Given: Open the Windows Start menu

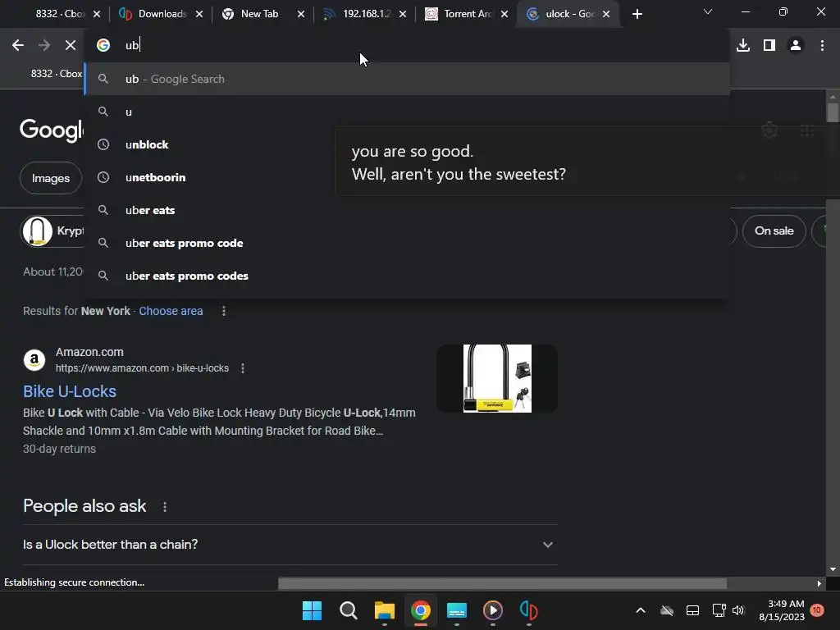Looking at the screenshot, I should pos(312,610).
